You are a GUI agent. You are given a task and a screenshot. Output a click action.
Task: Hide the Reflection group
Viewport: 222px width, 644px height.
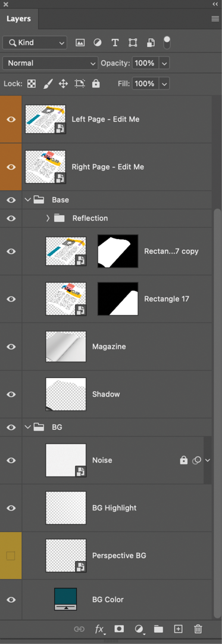11,218
